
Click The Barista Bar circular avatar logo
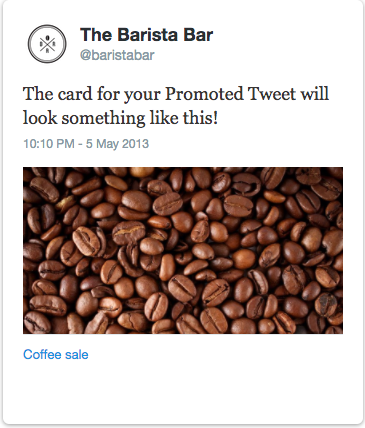[x=47, y=44]
